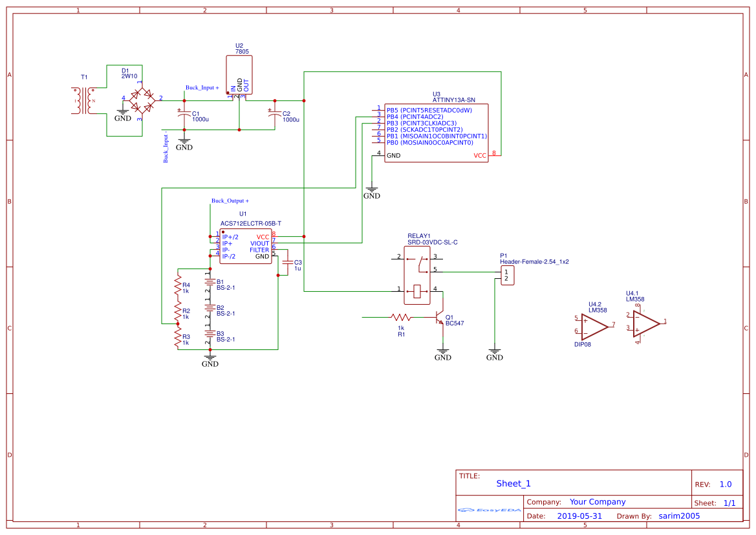This screenshot has width=756, height=535.
Task: Click the DIP08 package label
Action: pos(583,344)
